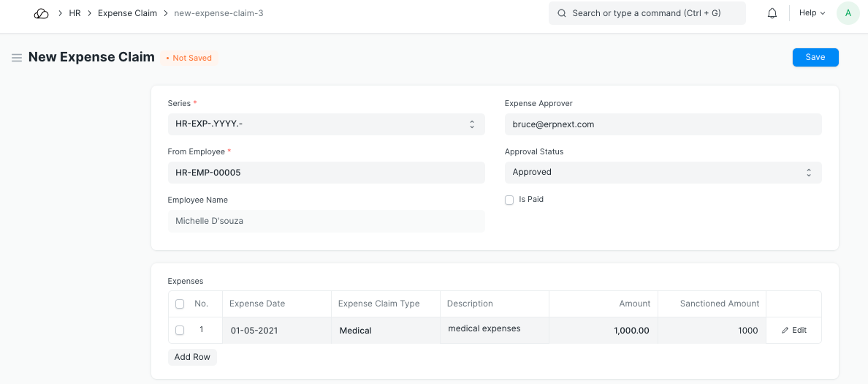Click the search magnifier icon
Screen dimensions: 868x384
[x=562, y=13]
